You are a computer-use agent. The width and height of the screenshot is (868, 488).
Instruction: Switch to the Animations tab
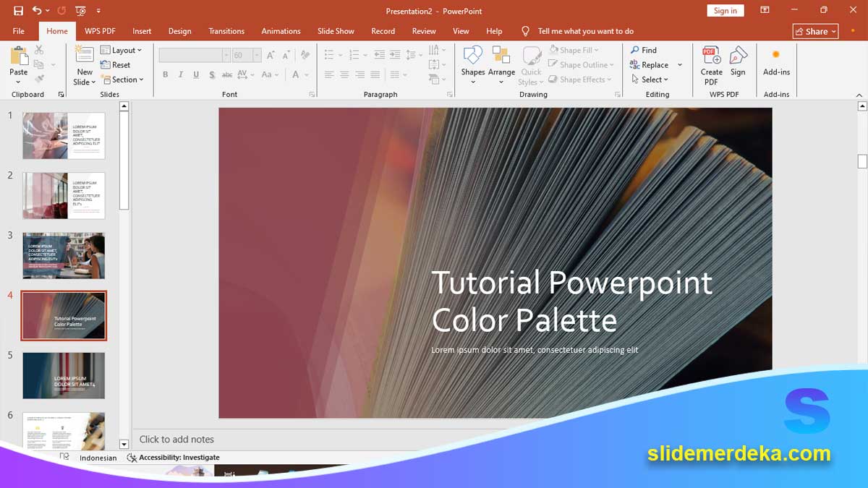tap(281, 31)
